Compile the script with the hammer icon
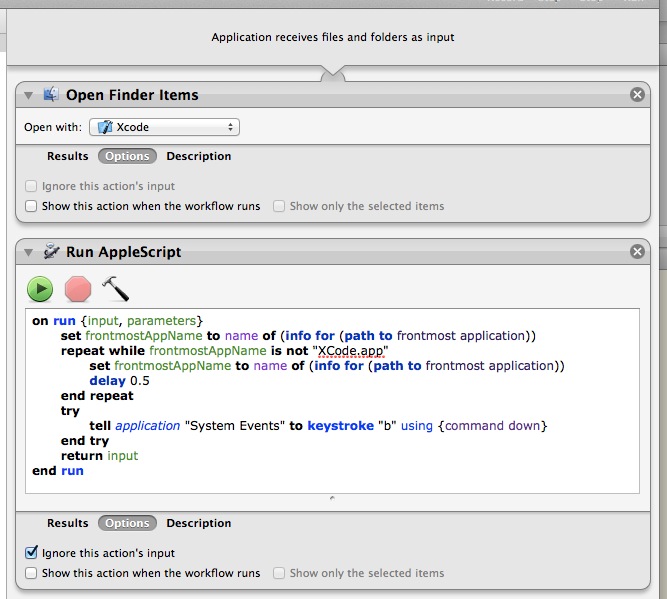This screenshot has width=667, height=599. tap(116, 289)
